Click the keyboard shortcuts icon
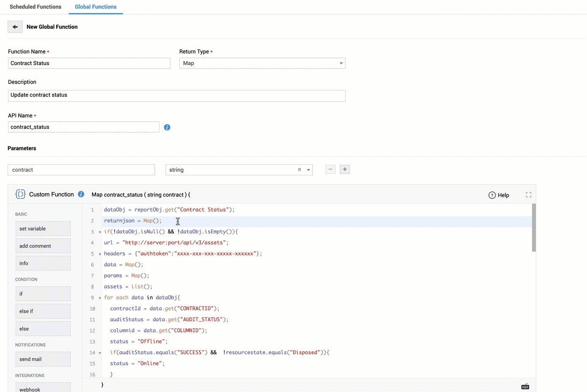 [x=525, y=387]
